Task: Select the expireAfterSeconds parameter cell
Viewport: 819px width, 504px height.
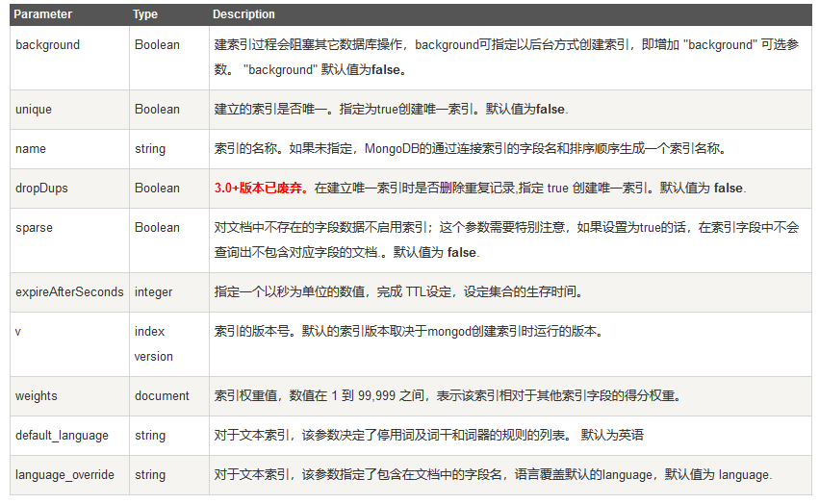Action: coord(69,291)
